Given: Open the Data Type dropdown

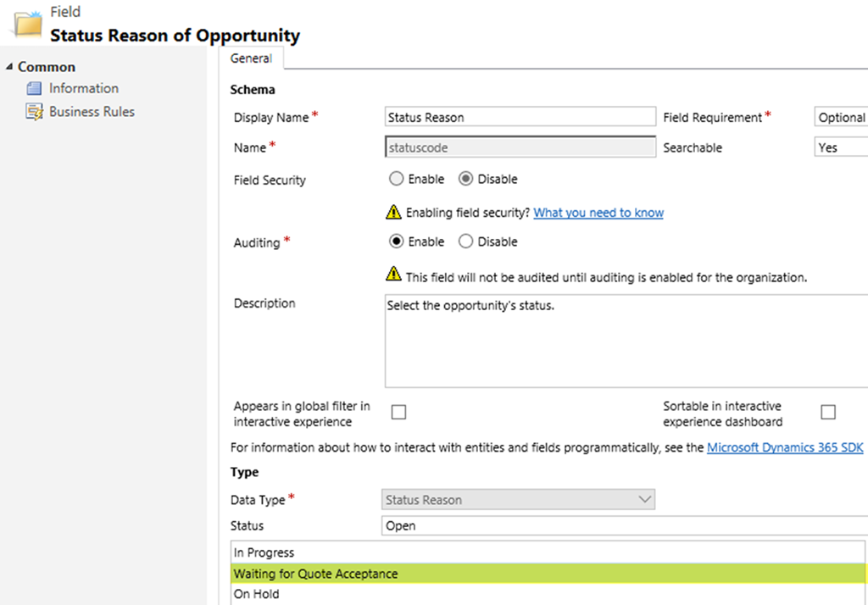Looking at the screenshot, I should point(518,500).
